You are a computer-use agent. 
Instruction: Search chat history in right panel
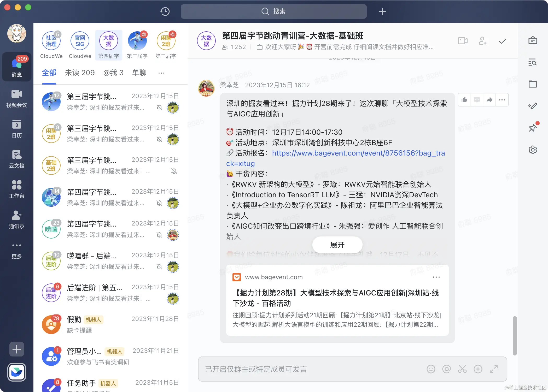[533, 62]
